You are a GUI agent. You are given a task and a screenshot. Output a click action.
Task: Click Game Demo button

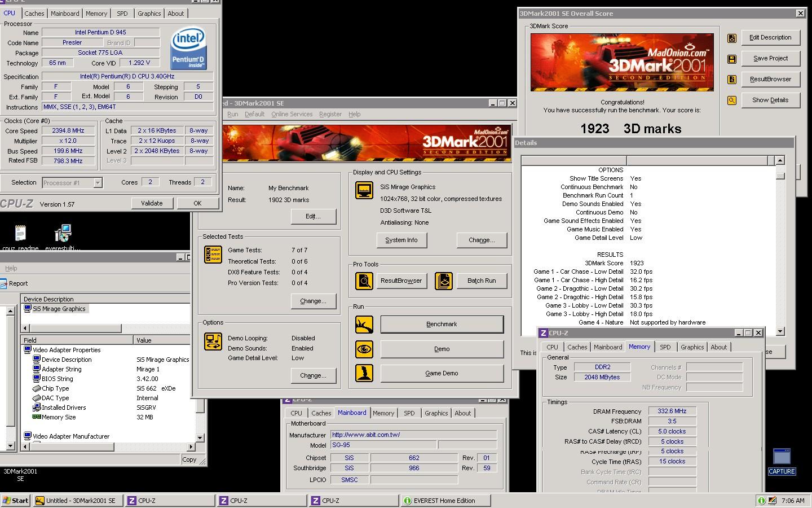pos(442,373)
